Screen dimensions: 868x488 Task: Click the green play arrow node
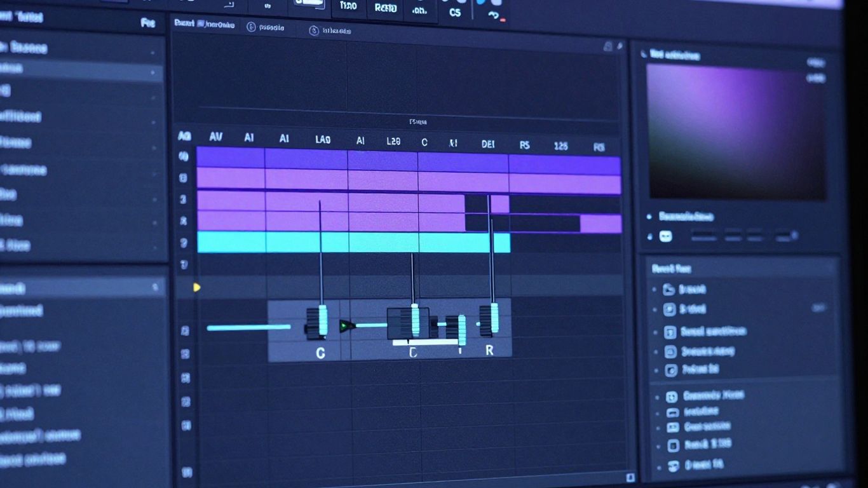(346, 326)
